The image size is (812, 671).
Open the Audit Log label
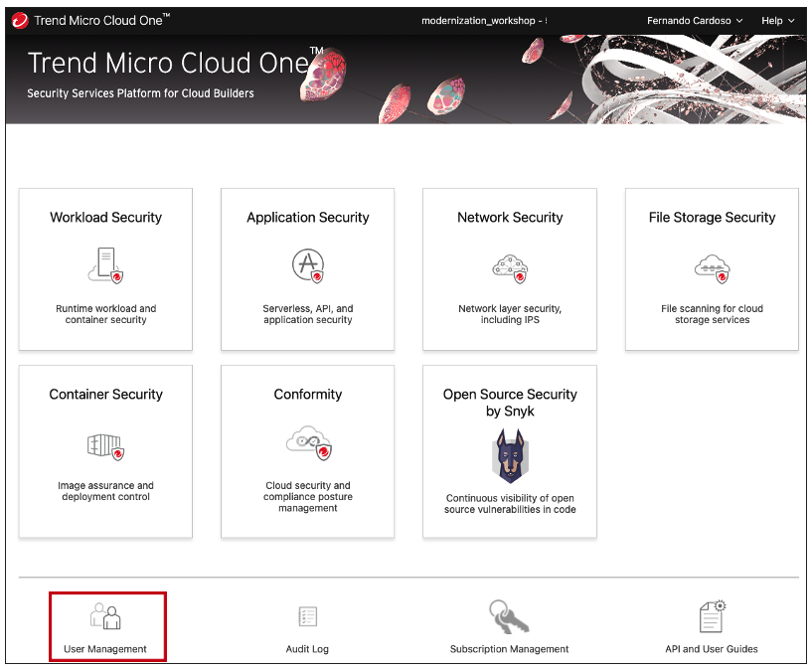tap(307, 649)
